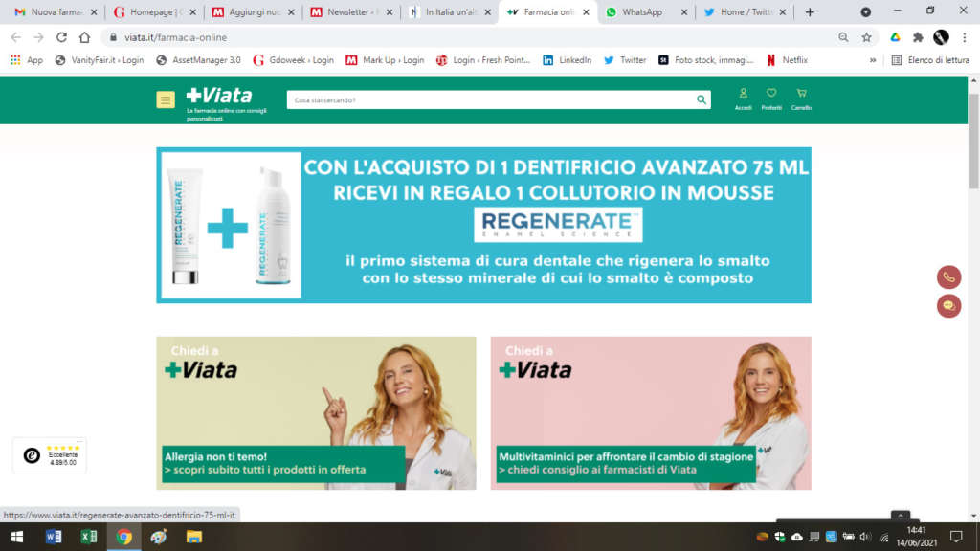
Task: Open the Mark Up Login bookmark
Action: [x=385, y=60]
